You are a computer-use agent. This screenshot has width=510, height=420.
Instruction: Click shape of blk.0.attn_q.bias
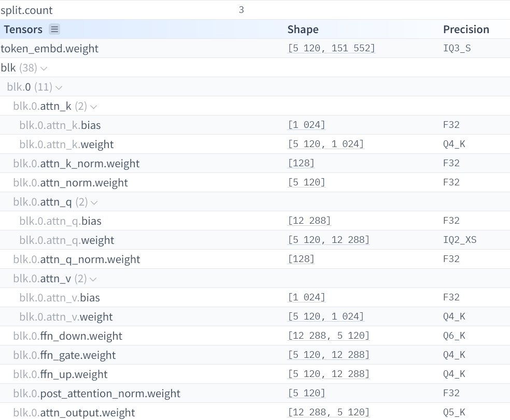(x=309, y=221)
